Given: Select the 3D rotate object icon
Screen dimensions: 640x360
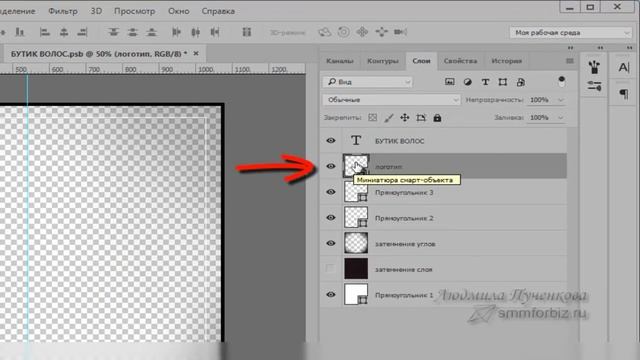Looking at the screenshot, I should (x=324, y=32).
